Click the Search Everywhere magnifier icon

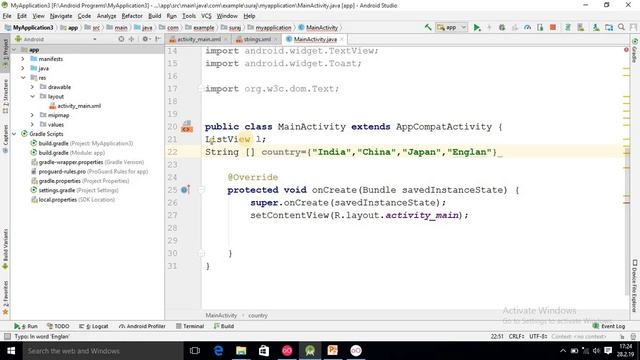tap(621, 27)
